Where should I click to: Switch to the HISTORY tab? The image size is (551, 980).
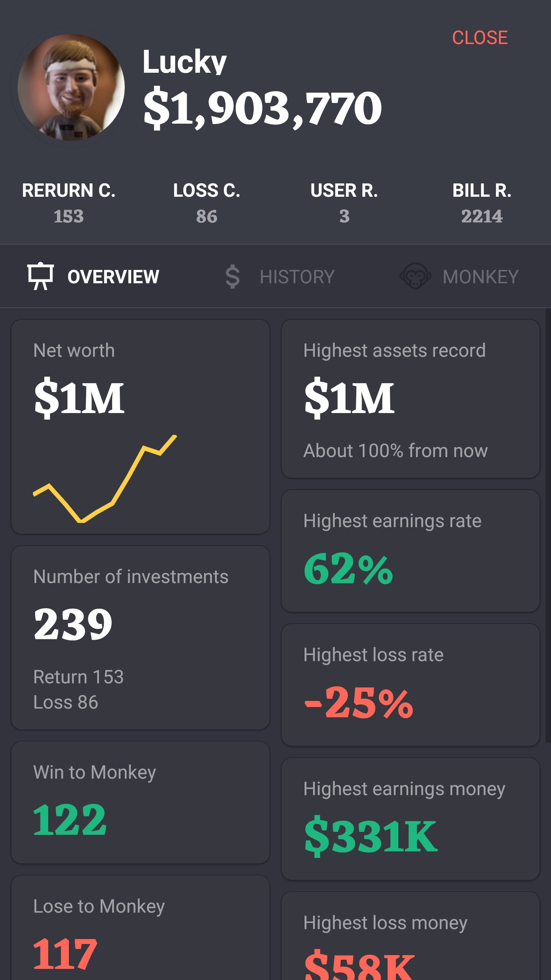297,277
